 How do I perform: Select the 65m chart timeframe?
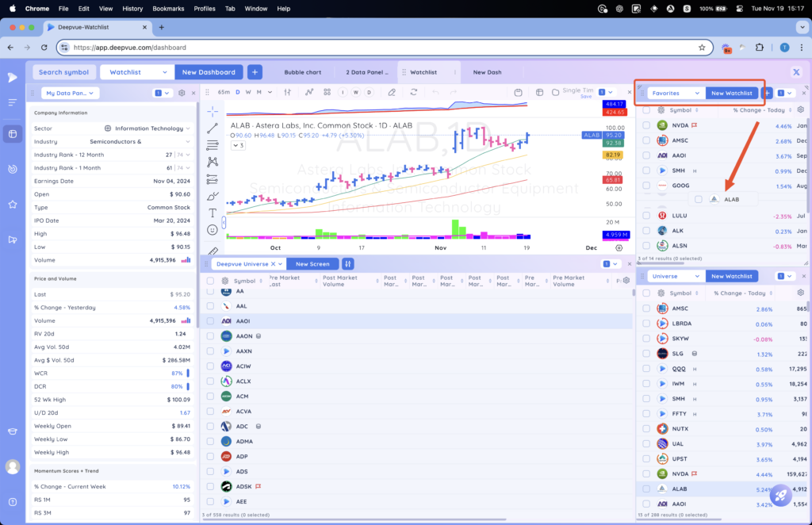click(x=224, y=92)
